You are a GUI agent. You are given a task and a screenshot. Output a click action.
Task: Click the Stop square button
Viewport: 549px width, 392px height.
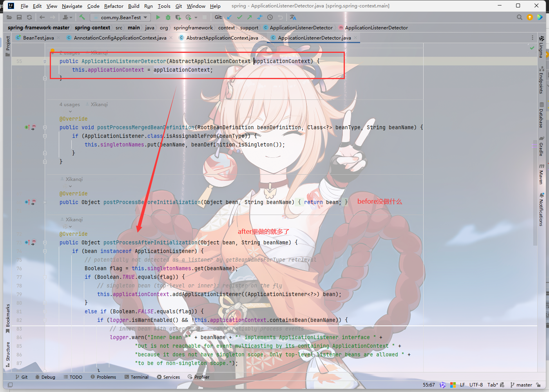[205, 17]
